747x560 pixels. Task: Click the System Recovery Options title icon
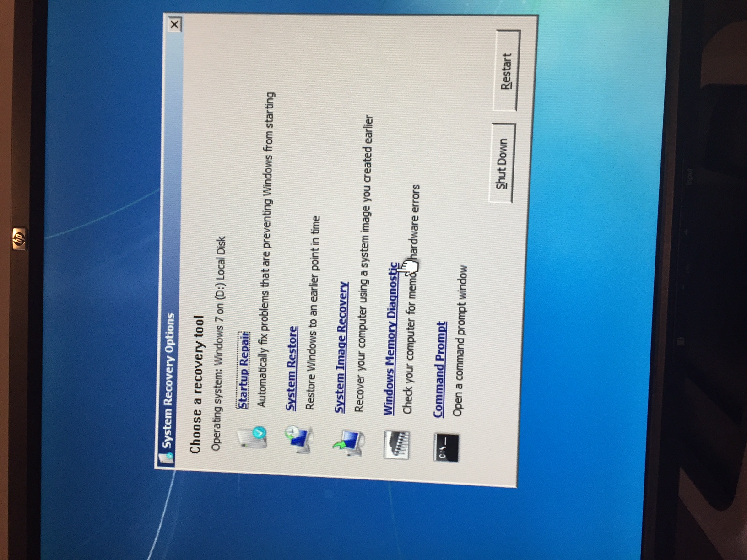point(165,459)
